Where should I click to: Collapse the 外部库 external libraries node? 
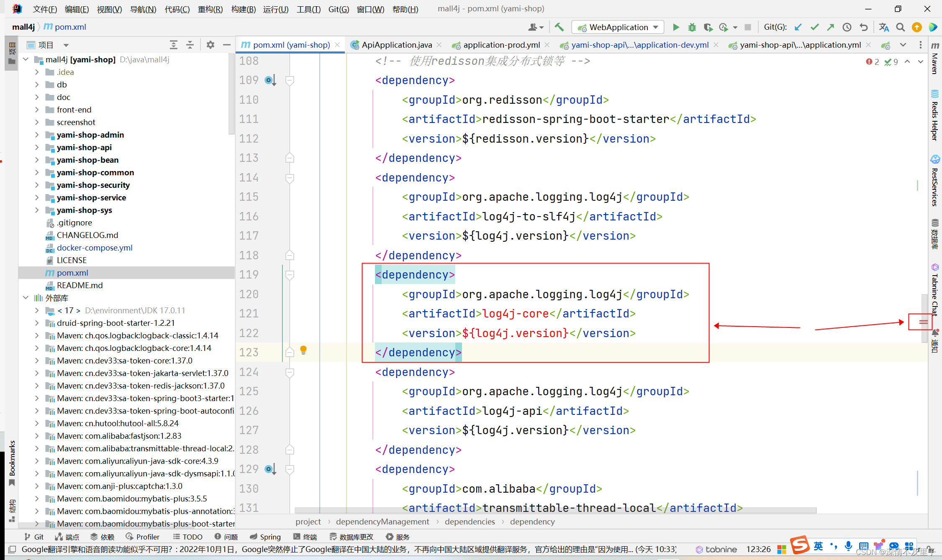[x=26, y=298]
